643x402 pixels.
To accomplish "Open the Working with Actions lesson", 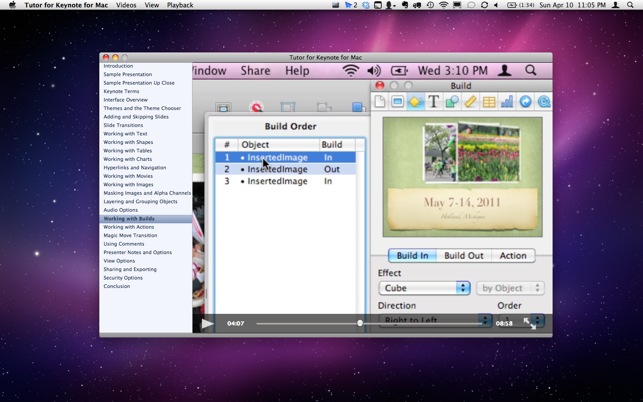I will pos(129,226).
